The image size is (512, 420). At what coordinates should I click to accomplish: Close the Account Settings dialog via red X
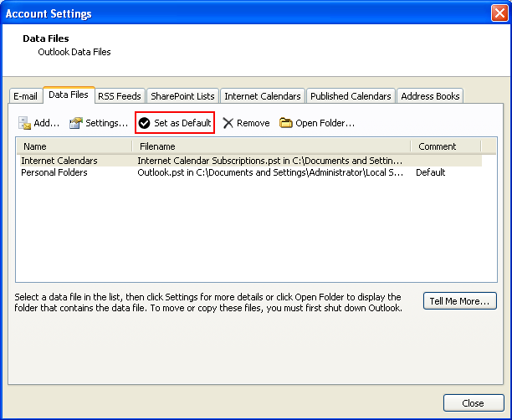click(499, 13)
